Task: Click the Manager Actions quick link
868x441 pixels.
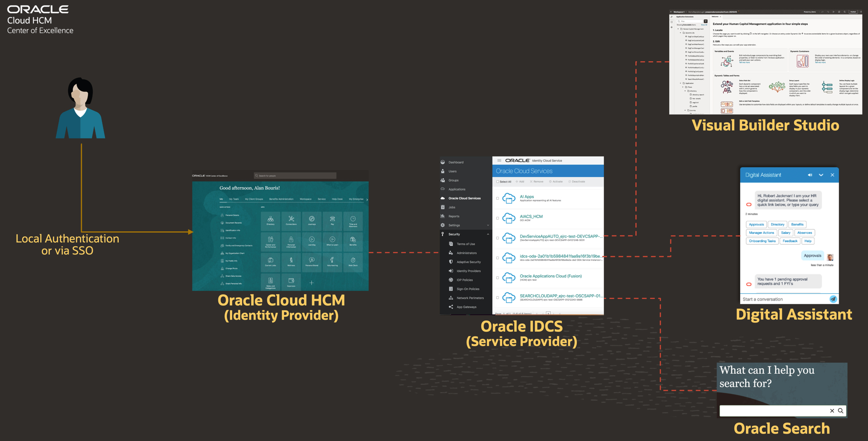Action: tap(761, 233)
